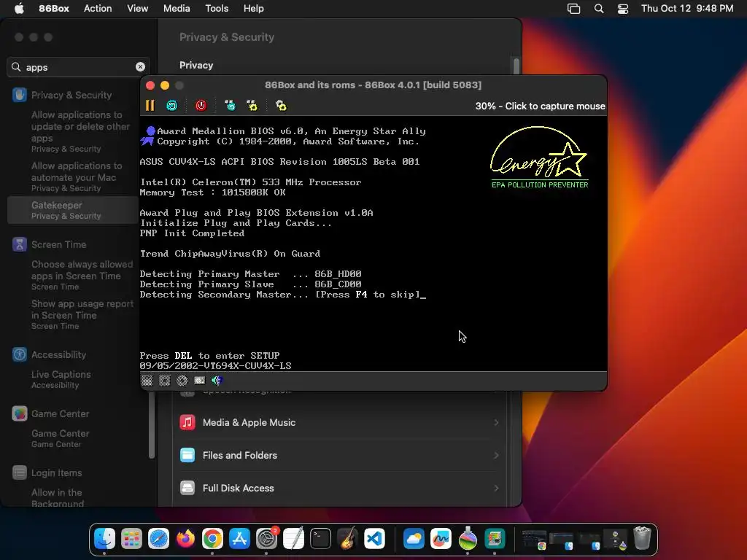Viewport: 747px width, 560px height.
Task: Click the cyan hard reset icon
Action: tap(172, 105)
